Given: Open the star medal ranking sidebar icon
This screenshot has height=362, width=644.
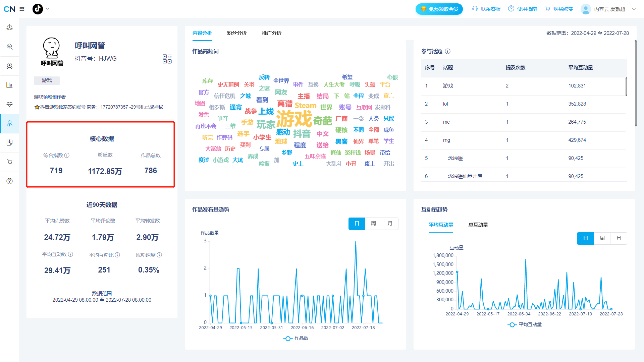Looking at the screenshot, I should pos(10,66).
